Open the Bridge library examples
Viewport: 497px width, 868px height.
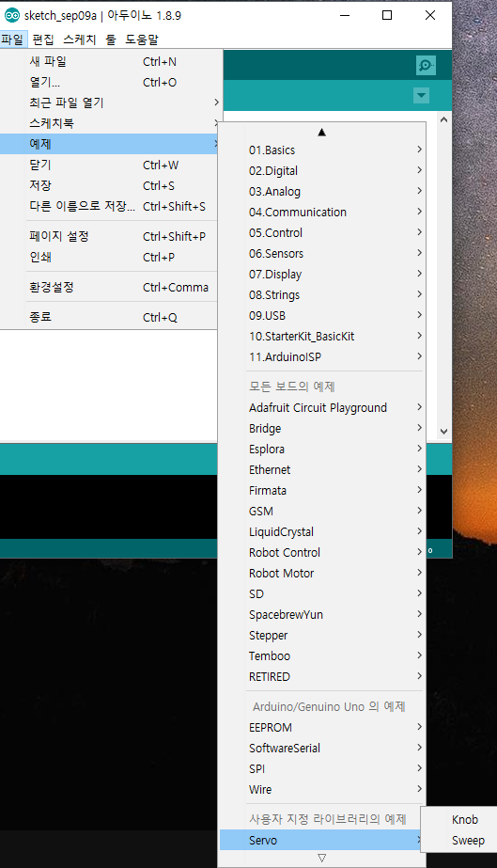point(322,429)
